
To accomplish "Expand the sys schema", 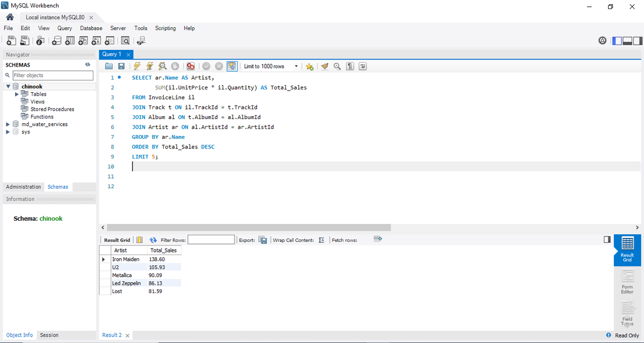I will click(x=8, y=131).
